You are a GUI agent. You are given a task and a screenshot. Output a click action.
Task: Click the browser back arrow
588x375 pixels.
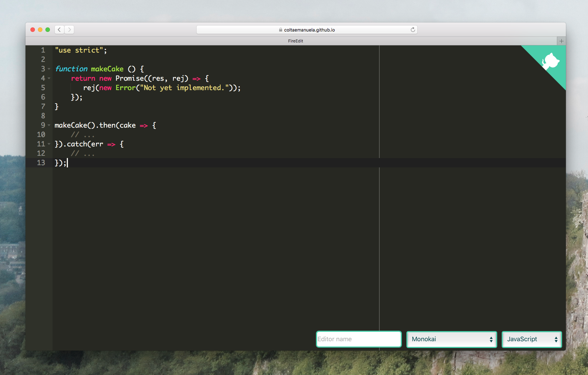59,30
